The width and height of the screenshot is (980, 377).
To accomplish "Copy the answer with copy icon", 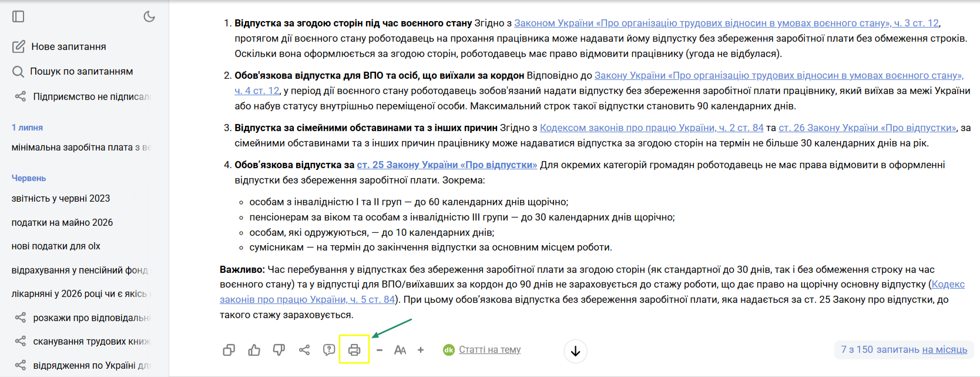I will point(229,350).
